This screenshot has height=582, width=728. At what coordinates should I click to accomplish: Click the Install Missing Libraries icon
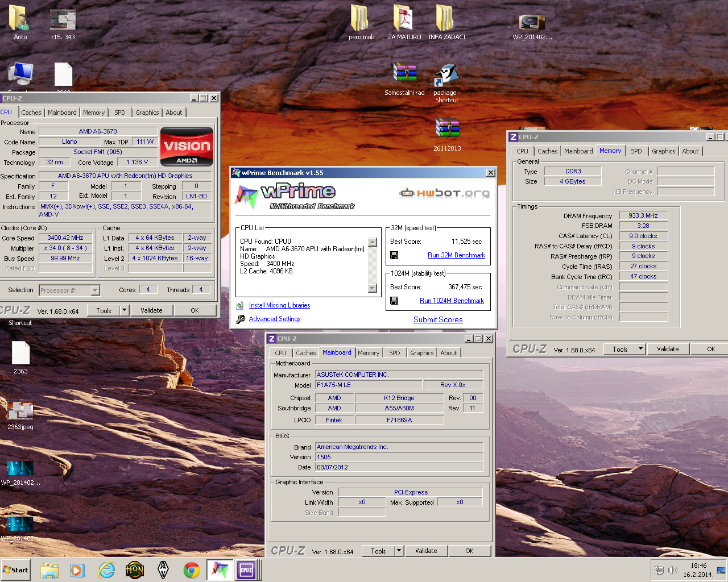click(241, 305)
